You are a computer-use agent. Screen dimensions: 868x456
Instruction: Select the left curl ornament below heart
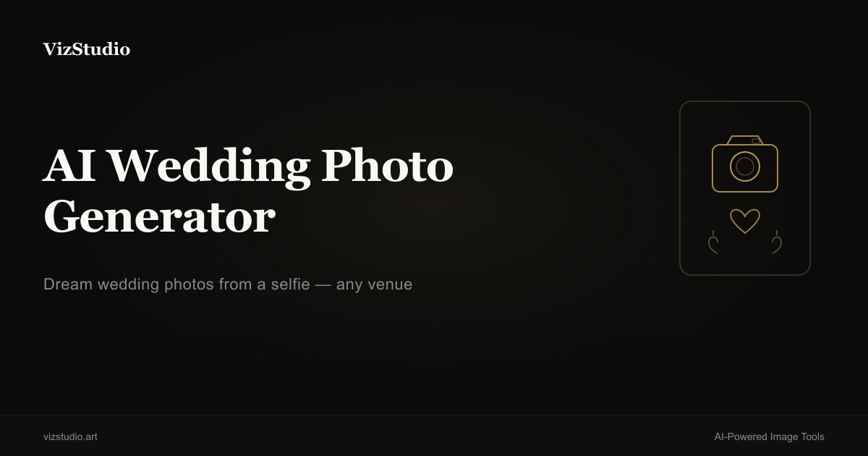(712, 242)
